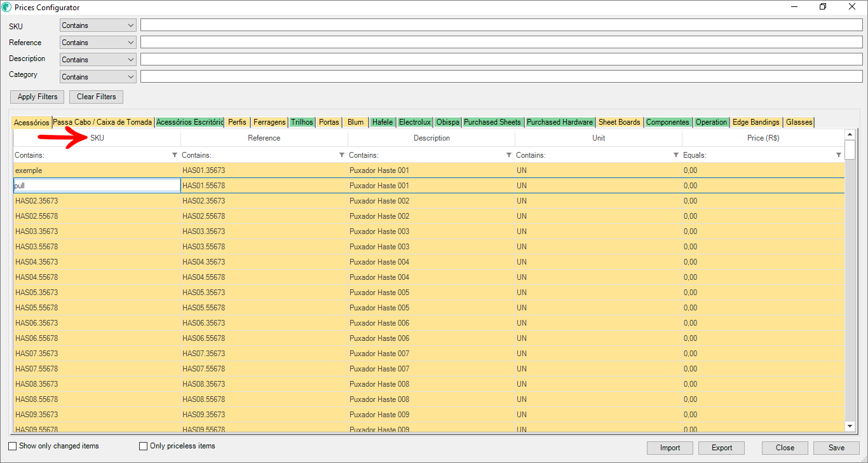
Task: Click the Prices Configurator app icon in title bar
Action: pyautogui.click(x=7, y=8)
